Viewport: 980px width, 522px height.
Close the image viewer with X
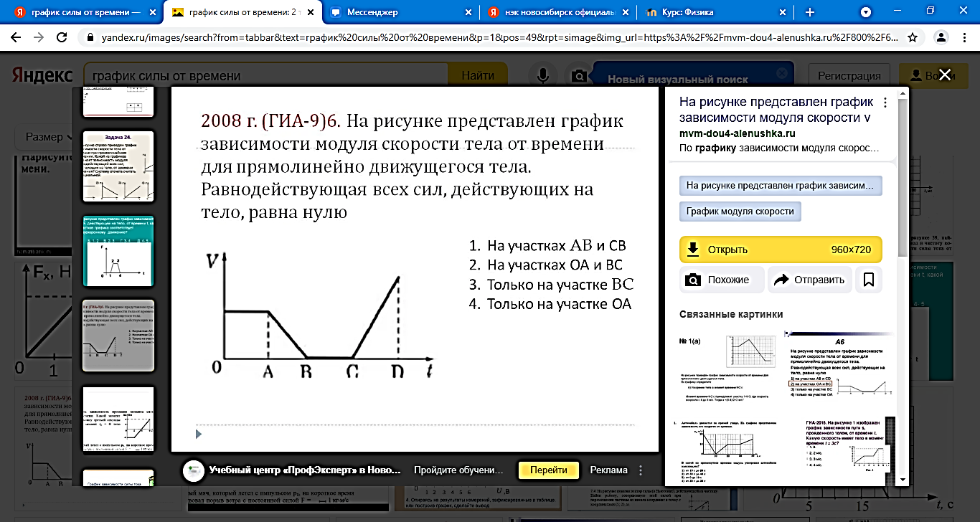click(x=945, y=75)
